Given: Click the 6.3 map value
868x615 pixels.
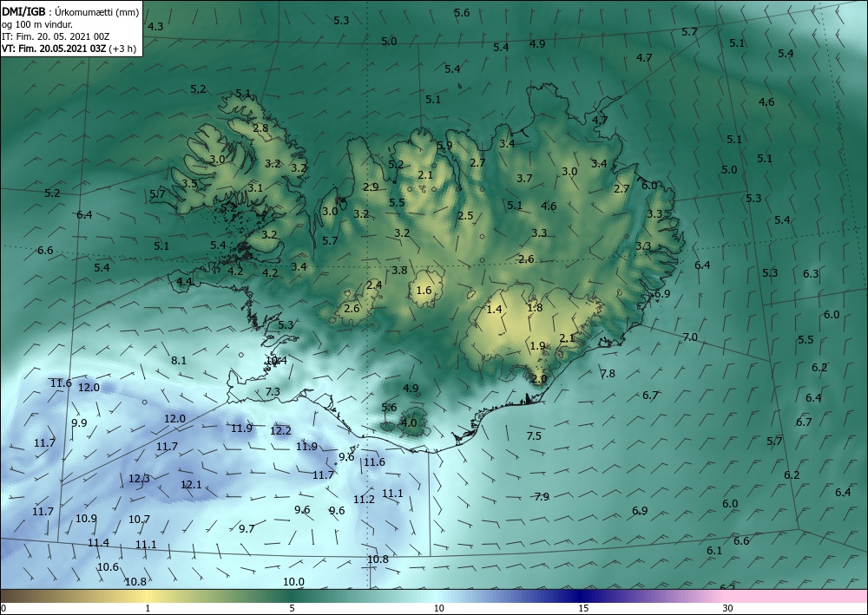Looking at the screenshot, I should point(811,274).
